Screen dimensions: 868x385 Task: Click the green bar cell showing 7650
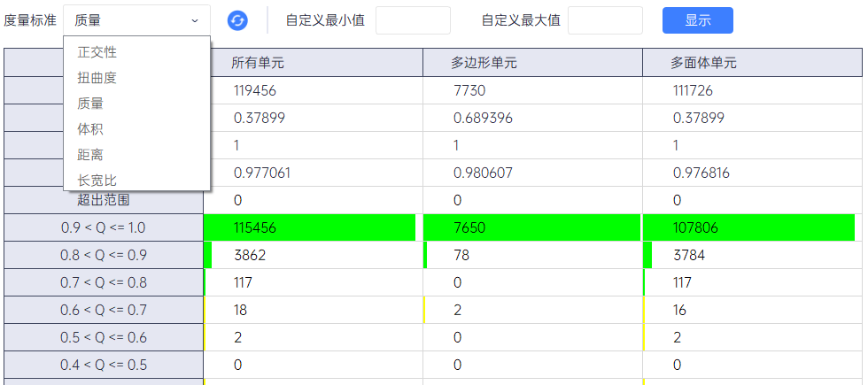tap(532, 227)
